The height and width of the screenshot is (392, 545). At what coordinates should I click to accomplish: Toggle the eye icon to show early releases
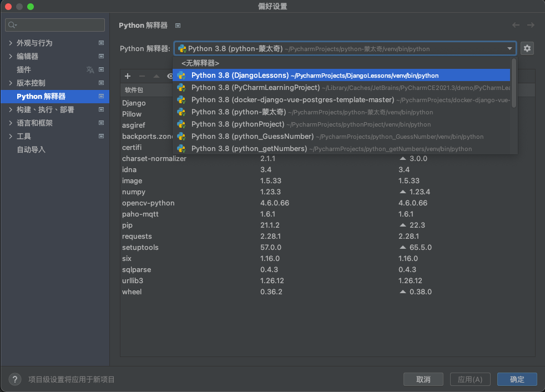[x=170, y=76]
